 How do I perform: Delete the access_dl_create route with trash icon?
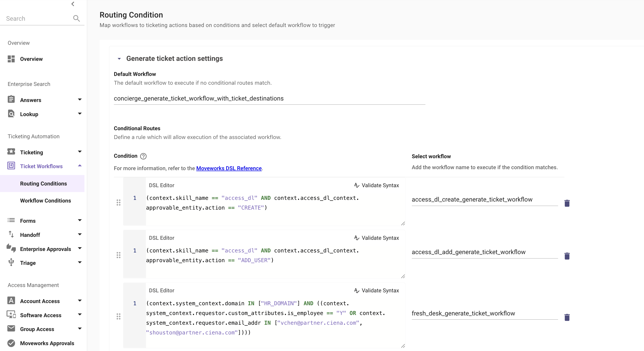[x=567, y=203]
